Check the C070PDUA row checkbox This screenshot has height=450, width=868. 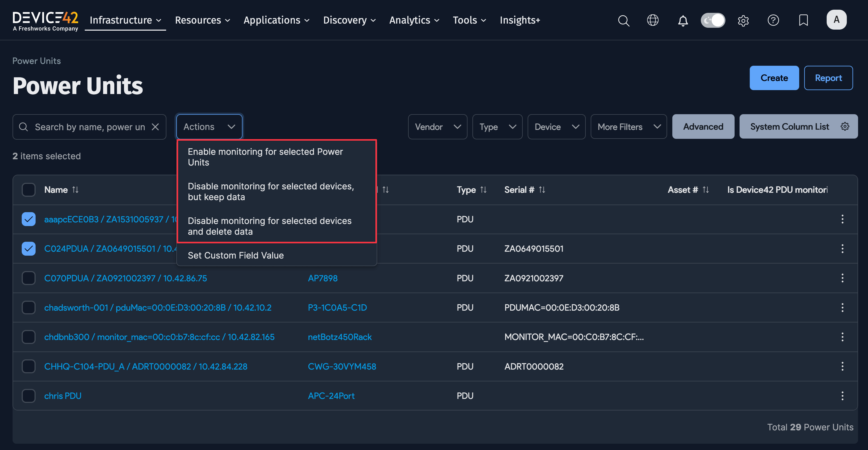[29, 278]
